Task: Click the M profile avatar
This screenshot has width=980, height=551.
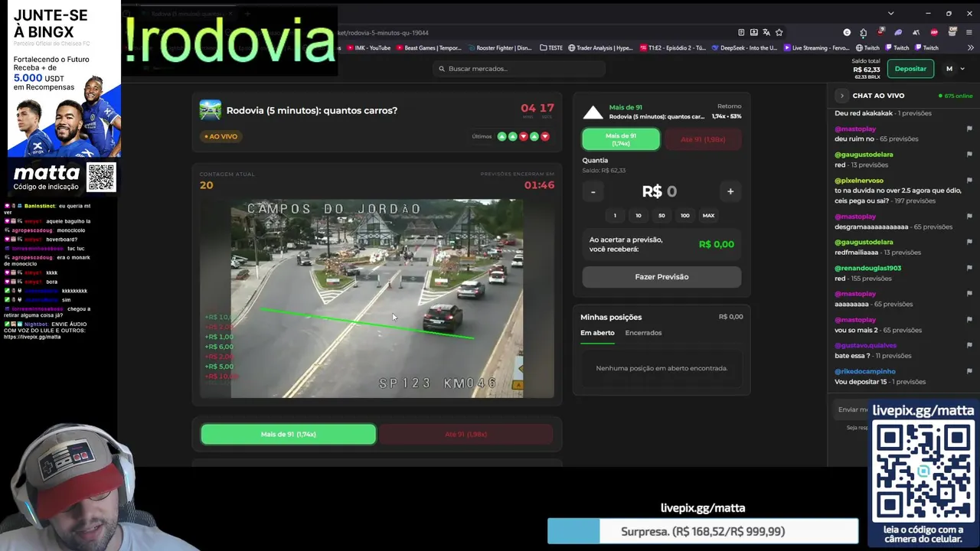Action: click(x=949, y=69)
